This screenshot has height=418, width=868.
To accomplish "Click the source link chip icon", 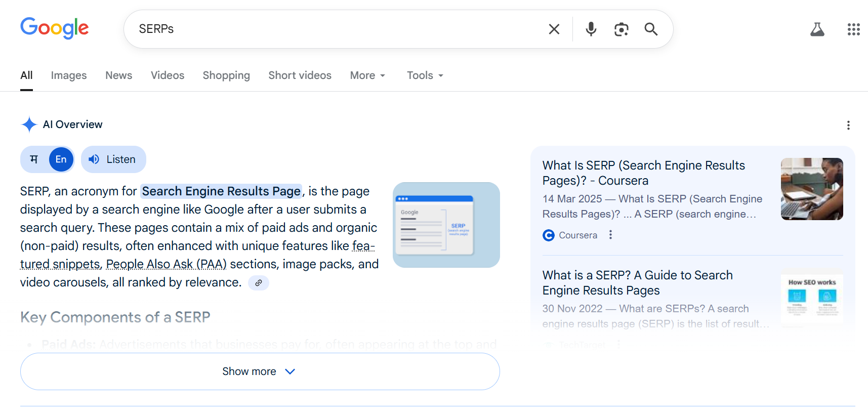I will tap(259, 283).
